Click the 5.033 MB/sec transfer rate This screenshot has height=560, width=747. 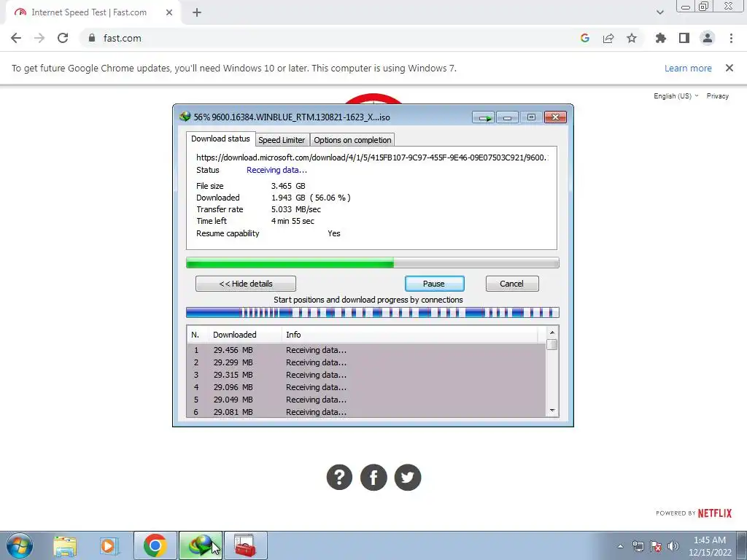[296, 209]
